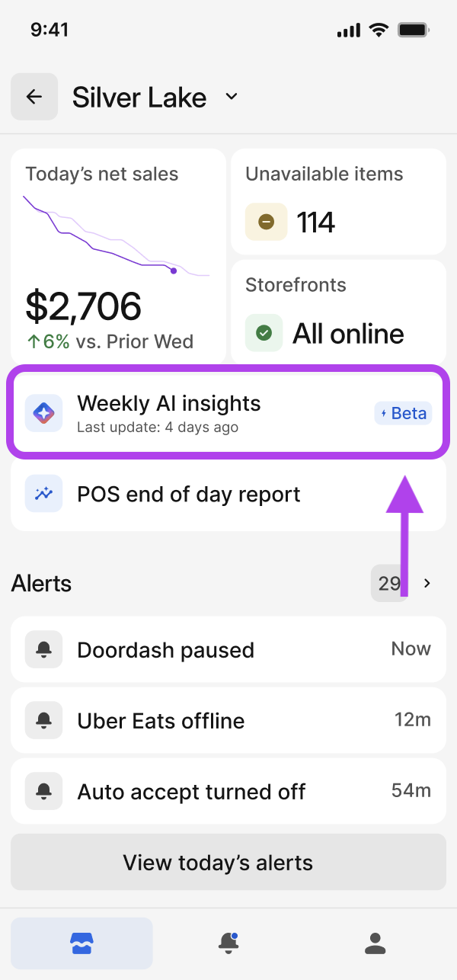The height and width of the screenshot is (980, 457).
Task: Click the green All online checkmark icon
Action: pos(264,333)
